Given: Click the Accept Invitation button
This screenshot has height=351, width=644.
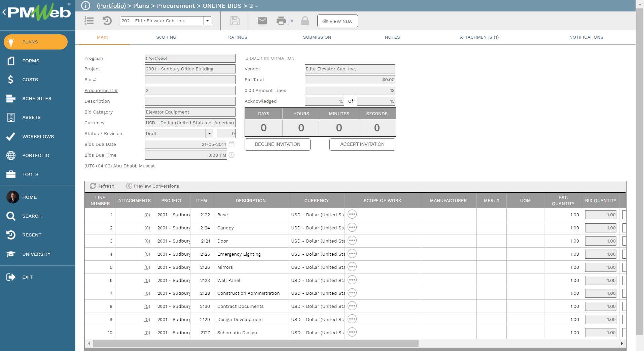Looking at the screenshot, I should click(362, 144).
